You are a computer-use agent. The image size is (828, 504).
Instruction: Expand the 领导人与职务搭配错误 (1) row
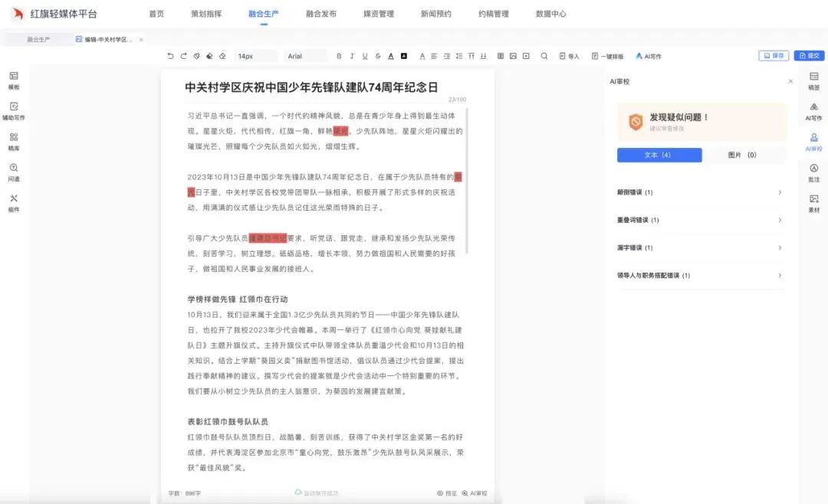pos(700,276)
